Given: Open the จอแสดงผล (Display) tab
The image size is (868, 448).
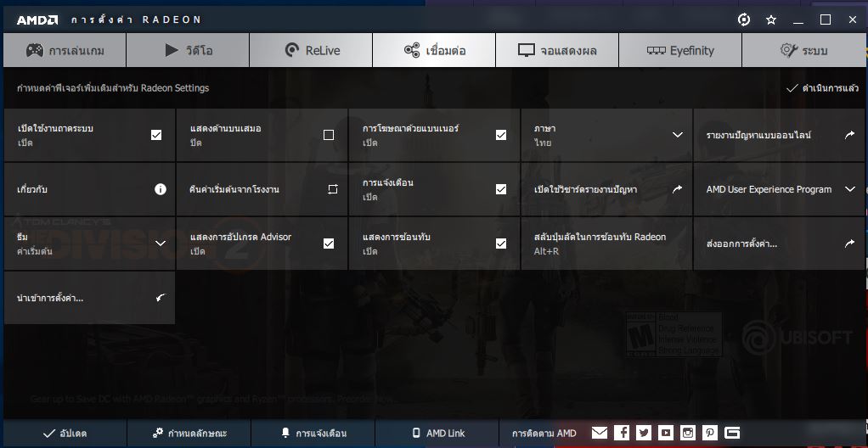Looking at the screenshot, I should coord(557,50).
